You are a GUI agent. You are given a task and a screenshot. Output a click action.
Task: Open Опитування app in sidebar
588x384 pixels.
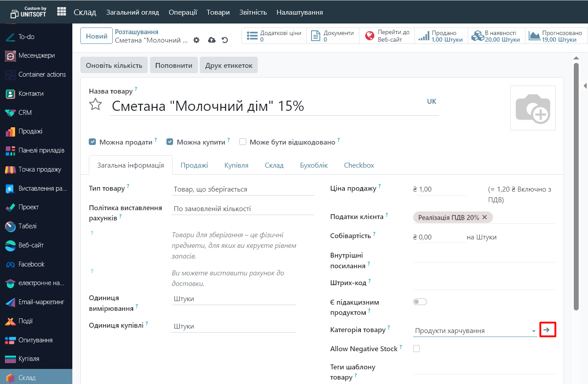coord(36,340)
